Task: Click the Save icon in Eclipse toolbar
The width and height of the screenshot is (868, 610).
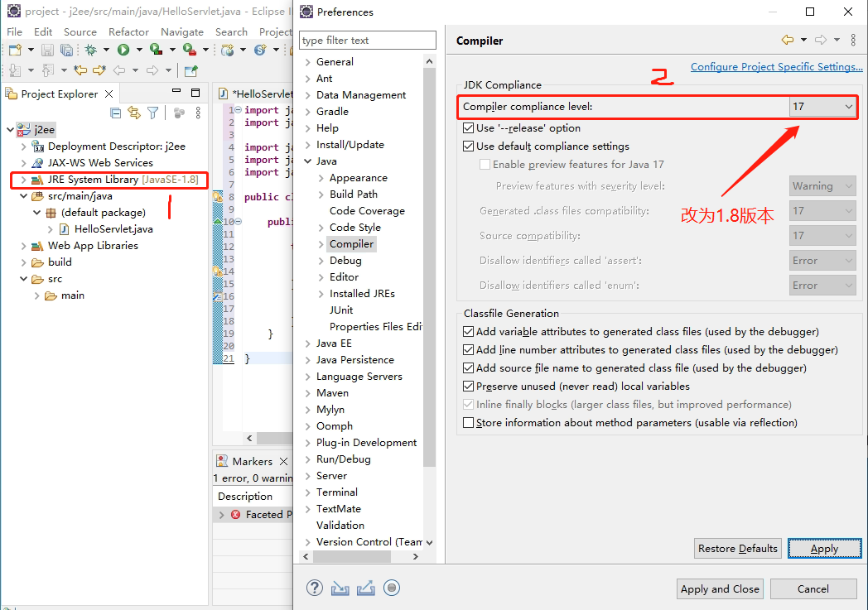Action: [x=47, y=50]
